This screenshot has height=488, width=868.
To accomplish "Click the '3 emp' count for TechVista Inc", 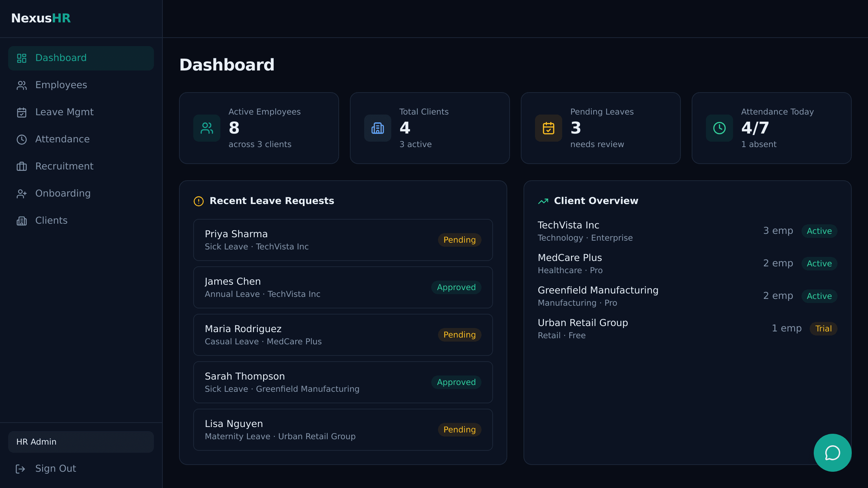I will [x=778, y=231].
